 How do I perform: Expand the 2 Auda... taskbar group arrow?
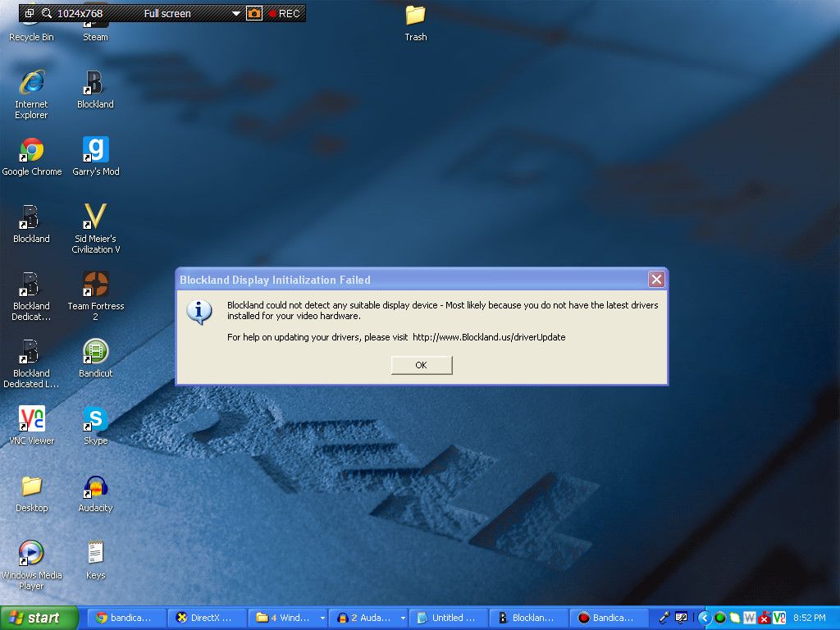[403, 619]
